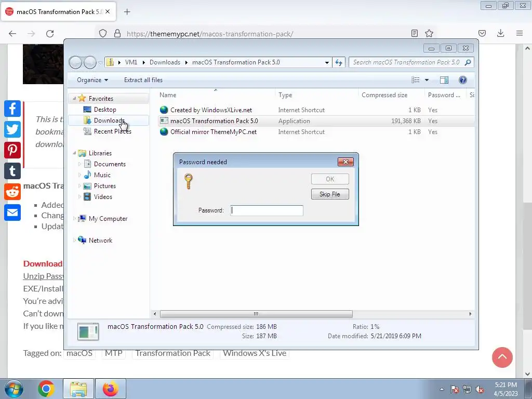Select Music library in sidebar

[102, 175]
